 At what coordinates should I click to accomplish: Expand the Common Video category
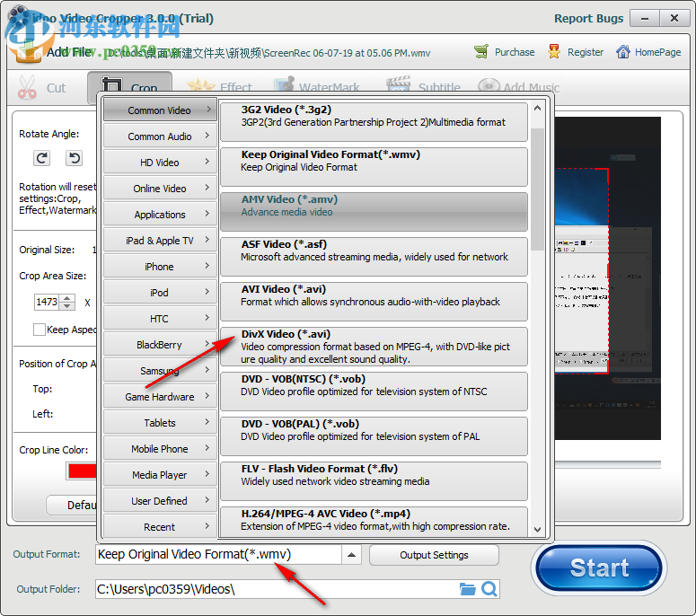point(160,110)
